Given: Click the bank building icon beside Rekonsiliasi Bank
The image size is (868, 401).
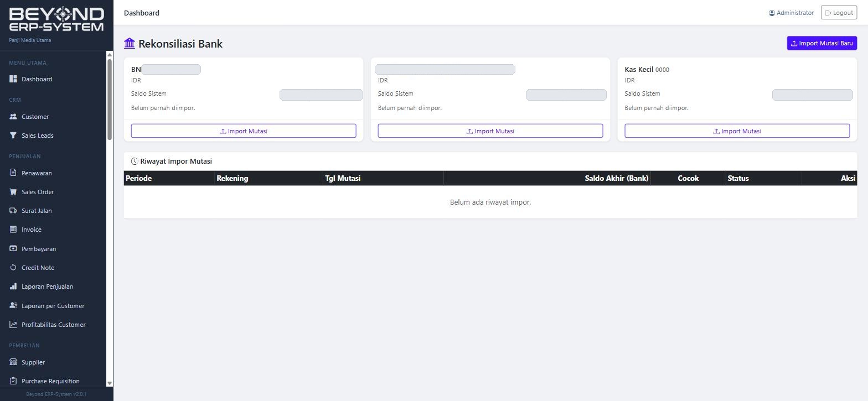Looking at the screenshot, I should point(130,43).
